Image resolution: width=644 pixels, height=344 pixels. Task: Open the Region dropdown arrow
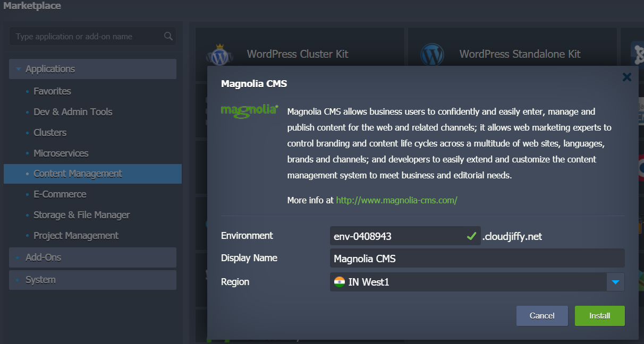[615, 282]
